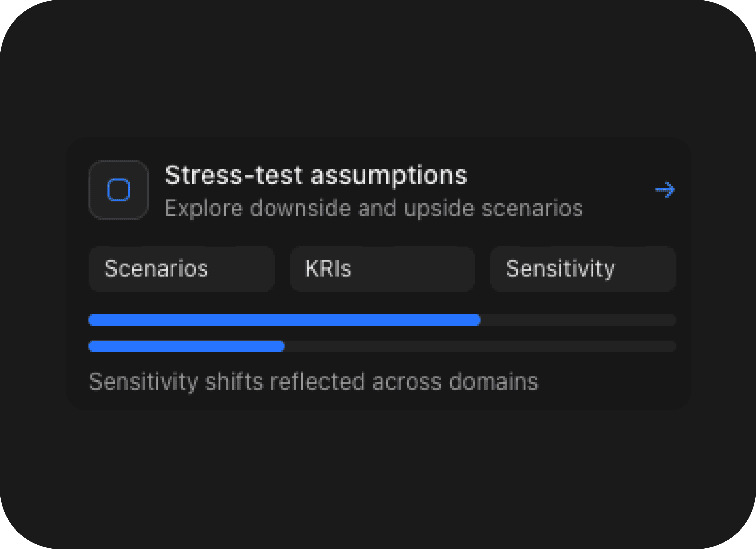Click the unfilled track of the lower progress bar
This screenshot has width=756, height=549.
coord(480,346)
